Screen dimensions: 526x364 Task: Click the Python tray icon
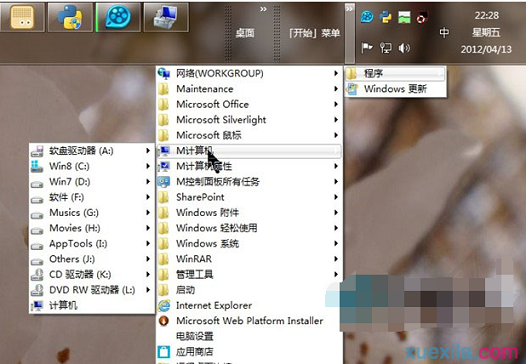(x=385, y=17)
